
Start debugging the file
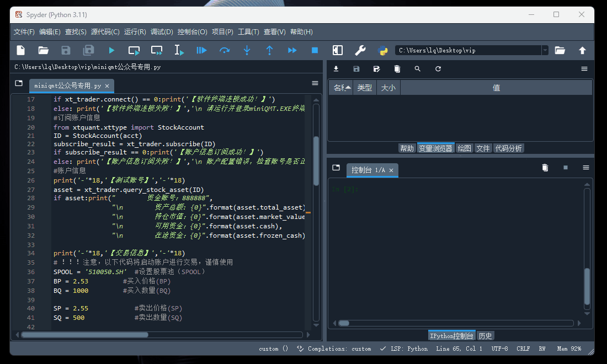tap(201, 50)
